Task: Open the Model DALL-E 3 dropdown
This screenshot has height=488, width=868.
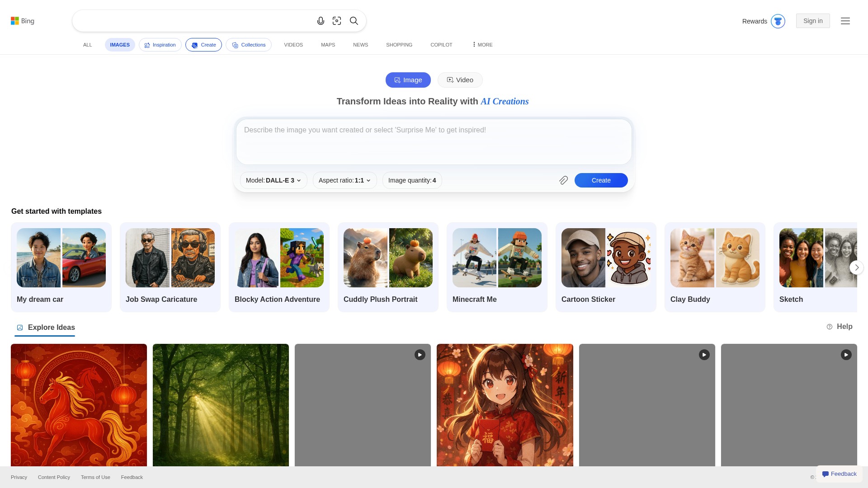Action: tap(274, 180)
